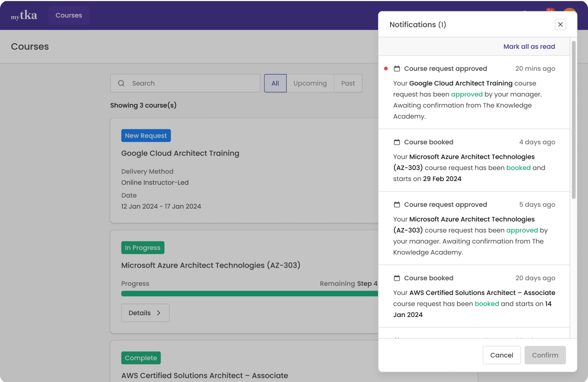
Task: Open Details for Azure course
Action: pos(145,313)
